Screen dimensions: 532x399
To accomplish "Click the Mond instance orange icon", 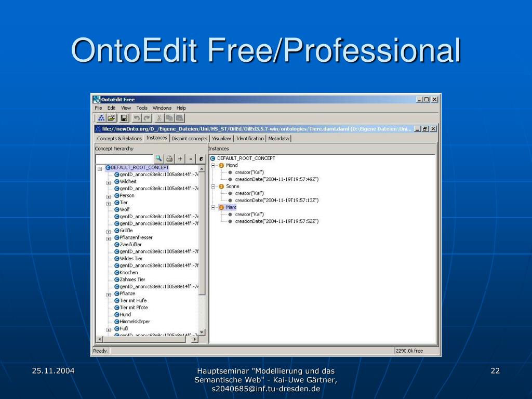I will (221, 166).
